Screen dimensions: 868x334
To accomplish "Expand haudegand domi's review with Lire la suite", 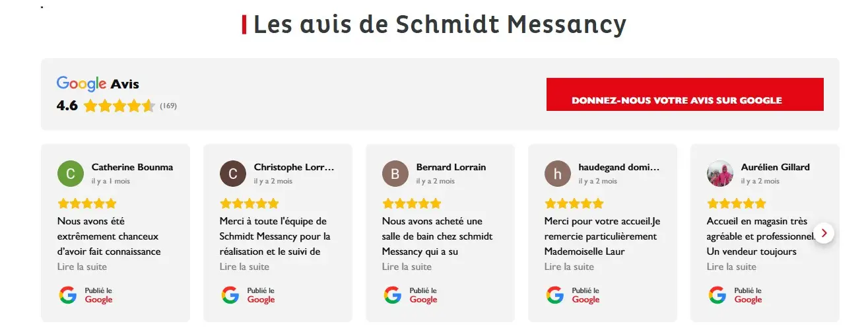I will pyautogui.click(x=569, y=267).
